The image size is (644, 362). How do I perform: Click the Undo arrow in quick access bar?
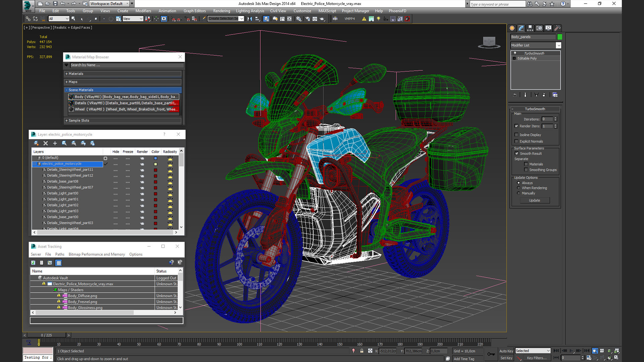[x=63, y=4]
